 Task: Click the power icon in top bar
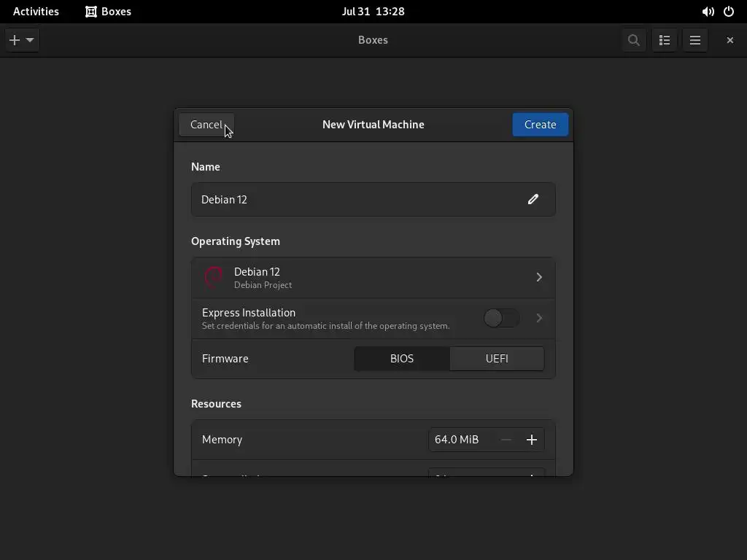point(729,12)
